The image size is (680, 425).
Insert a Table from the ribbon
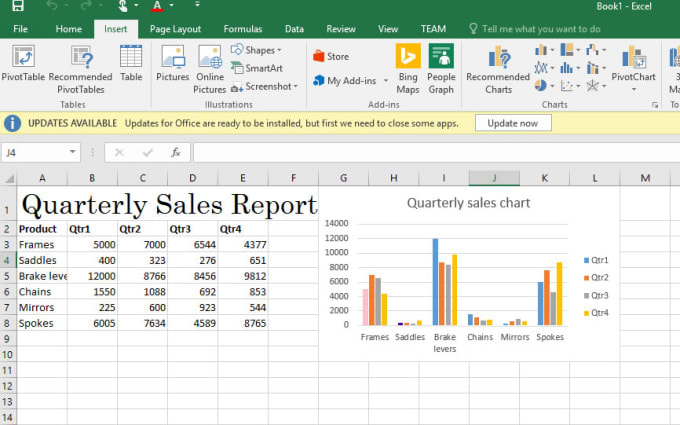coord(131,63)
